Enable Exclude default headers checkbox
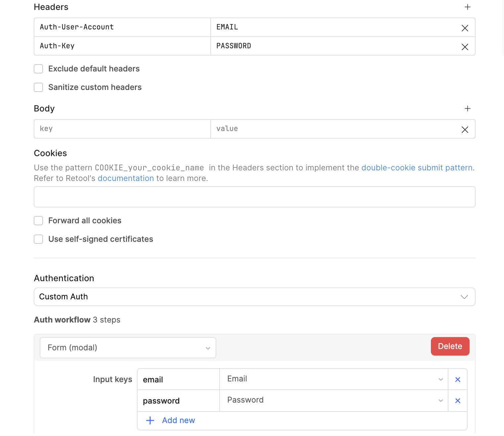Viewport: 504px width, 436px height. click(39, 69)
